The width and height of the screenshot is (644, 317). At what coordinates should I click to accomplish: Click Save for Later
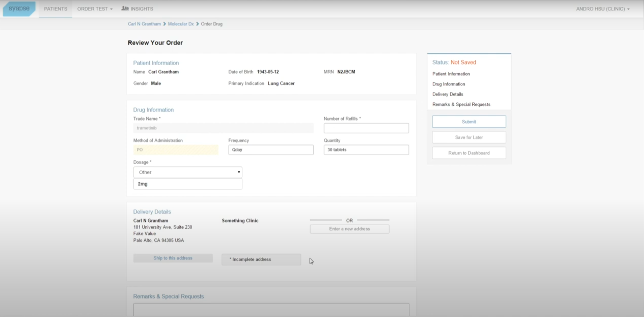click(x=469, y=137)
